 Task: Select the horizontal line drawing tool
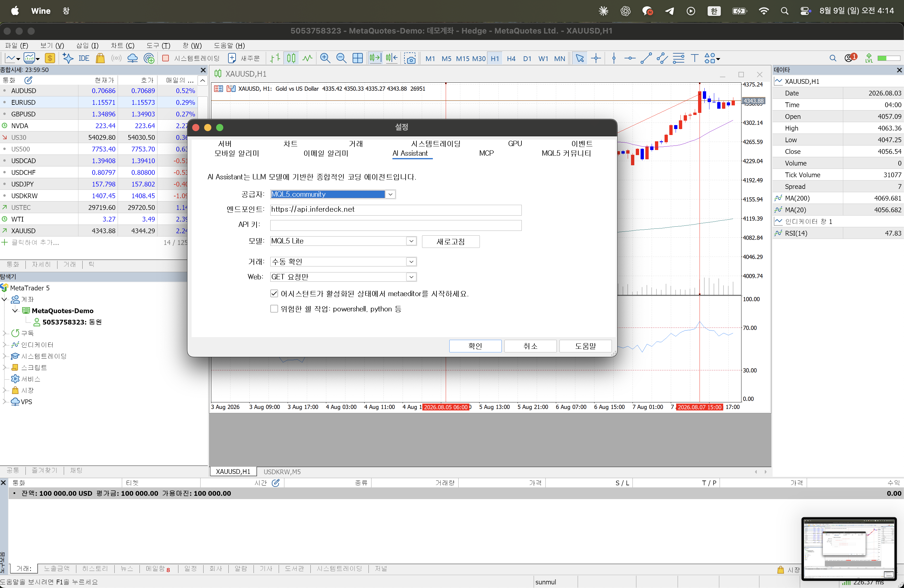coord(630,58)
